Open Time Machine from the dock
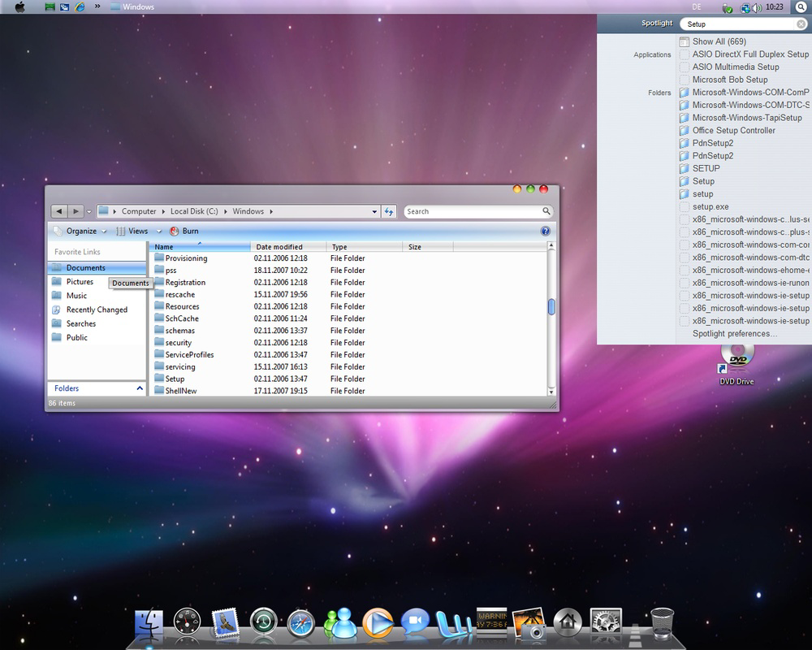Screen dimensions: 812x650 tap(263, 622)
